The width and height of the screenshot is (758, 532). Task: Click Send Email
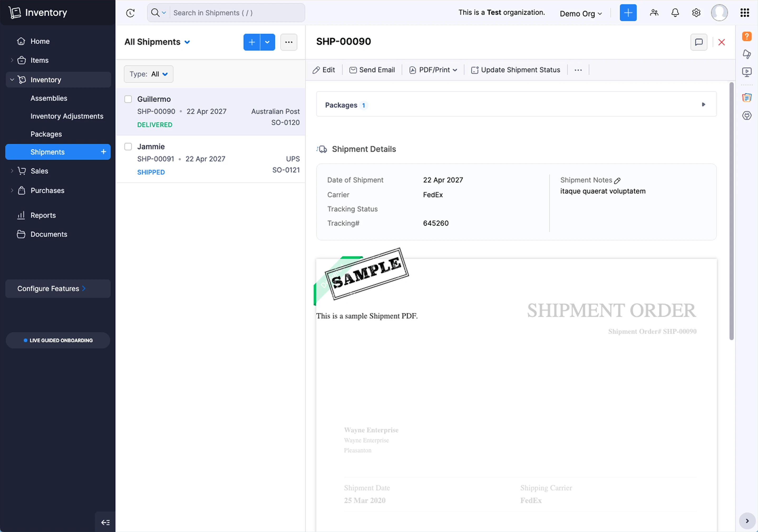click(372, 70)
